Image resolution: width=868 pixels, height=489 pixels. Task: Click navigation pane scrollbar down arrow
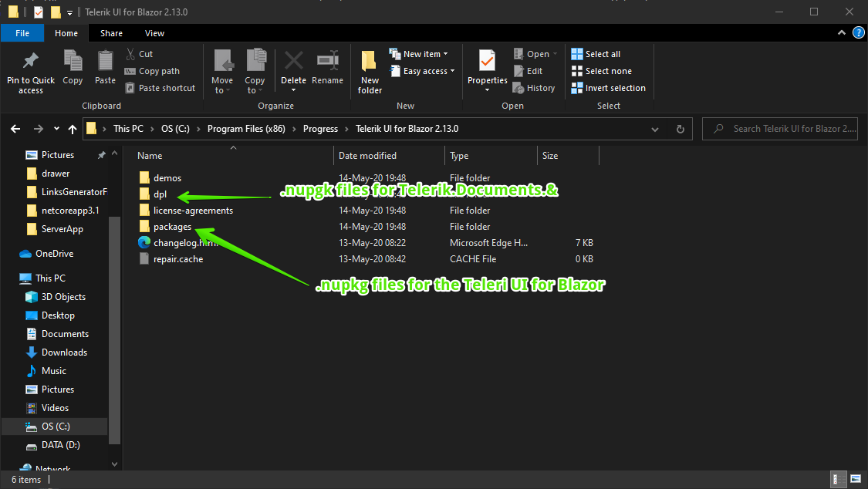pos(115,464)
